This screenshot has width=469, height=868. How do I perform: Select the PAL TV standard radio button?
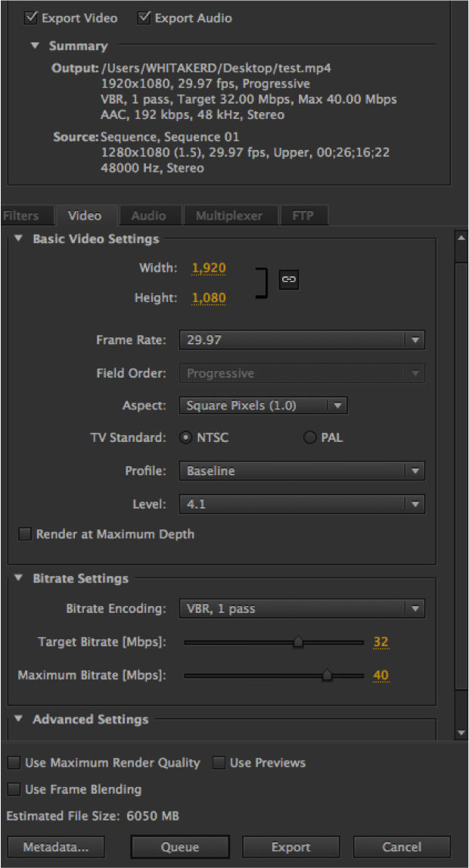pos(309,437)
